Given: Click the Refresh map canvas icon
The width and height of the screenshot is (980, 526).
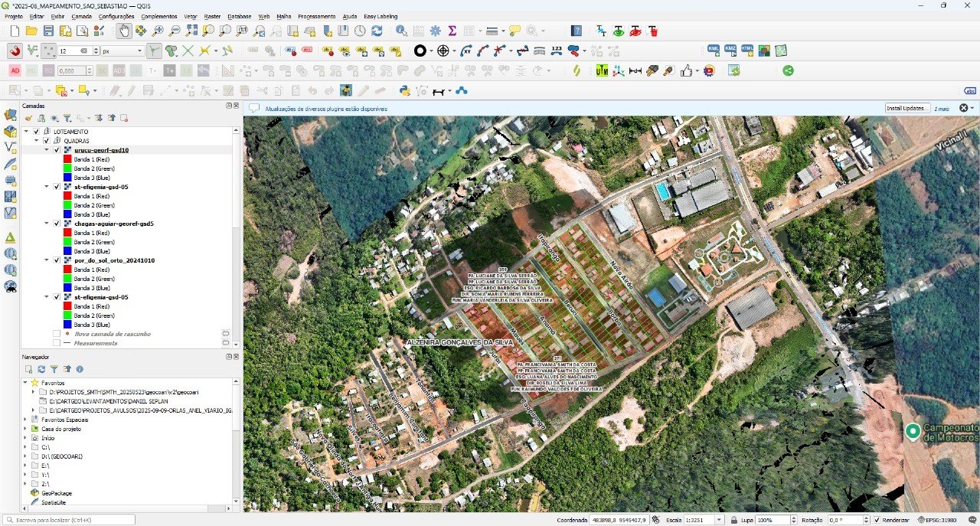Looking at the screenshot, I should click(x=377, y=31).
